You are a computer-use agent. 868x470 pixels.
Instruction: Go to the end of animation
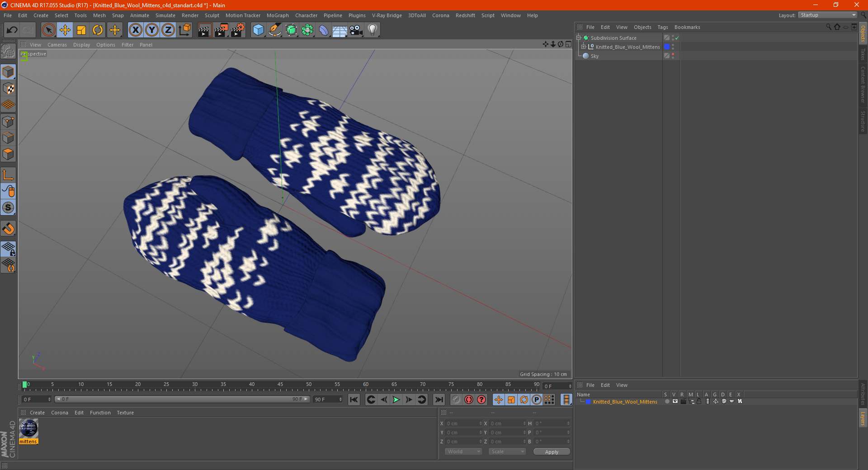point(439,399)
